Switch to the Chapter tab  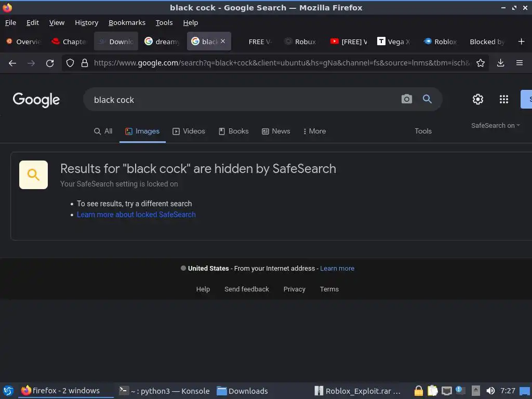click(x=70, y=42)
